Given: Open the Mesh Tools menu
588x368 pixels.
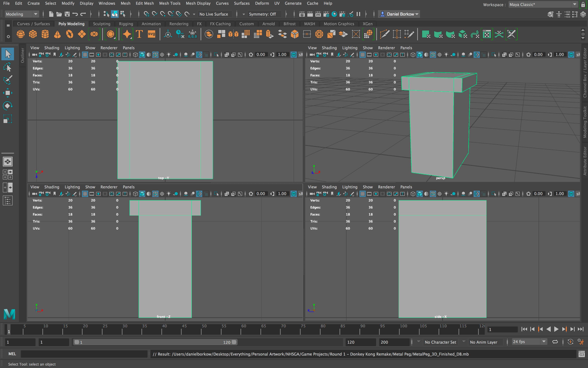Looking at the screenshot, I should (x=170, y=3).
